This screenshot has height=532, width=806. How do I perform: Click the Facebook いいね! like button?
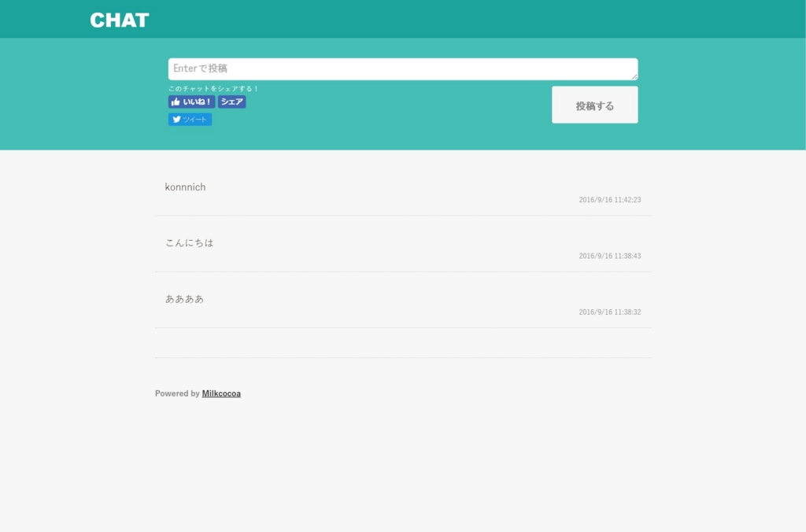(191, 102)
